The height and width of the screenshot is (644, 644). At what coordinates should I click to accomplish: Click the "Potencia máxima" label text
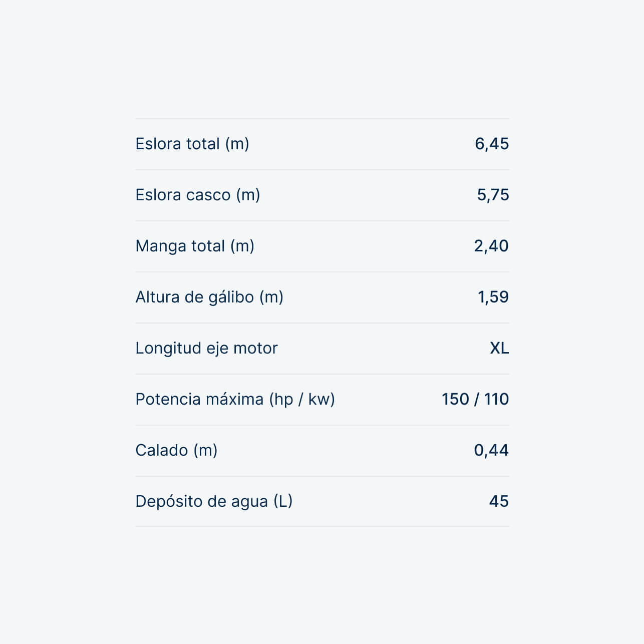[199, 399]
